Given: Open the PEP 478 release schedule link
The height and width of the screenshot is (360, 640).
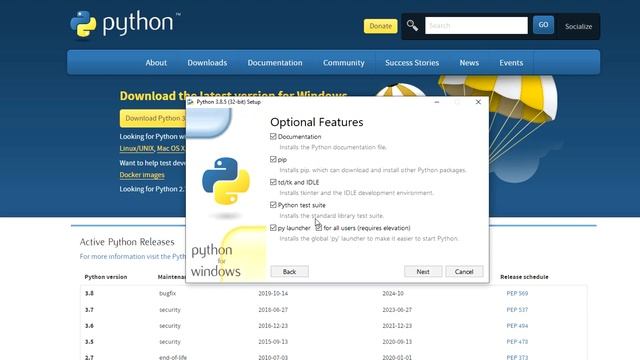Looking at the screenshot, I should [x=517, y=341].
